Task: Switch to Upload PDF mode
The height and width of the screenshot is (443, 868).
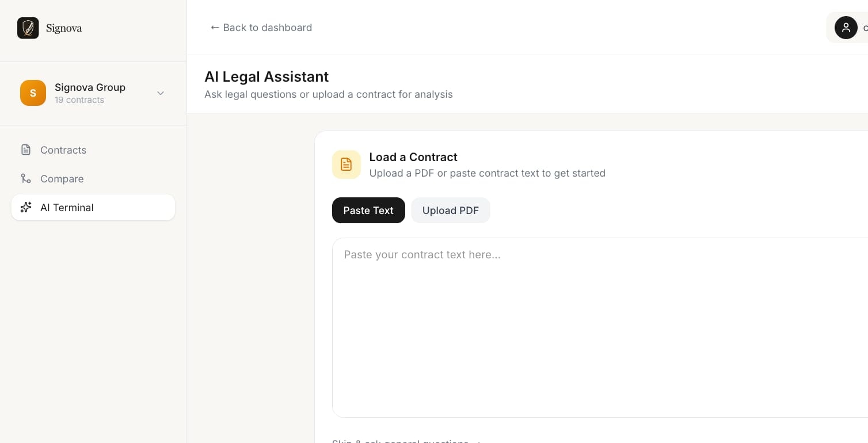Action: pyautogui.click(x=451, y=210)
